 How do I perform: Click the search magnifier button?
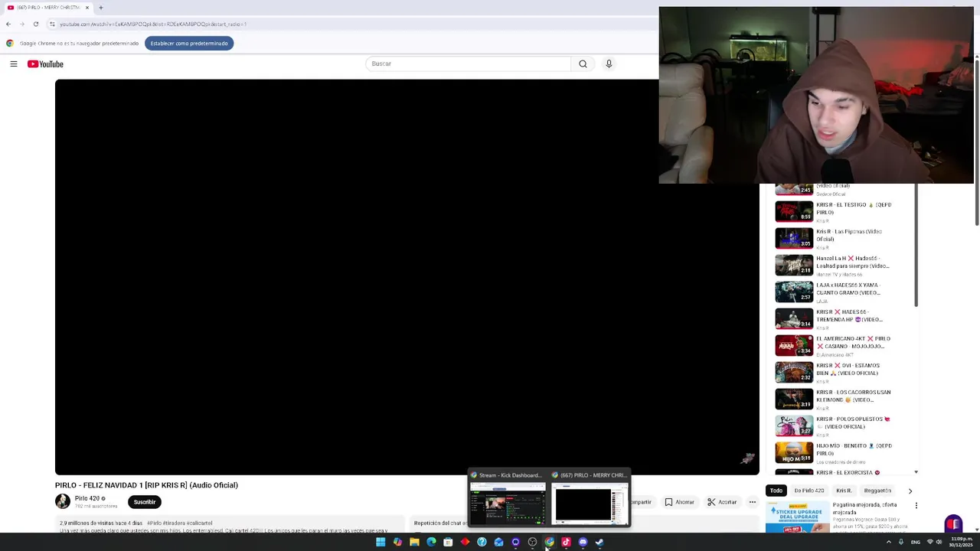coord(583,64)
